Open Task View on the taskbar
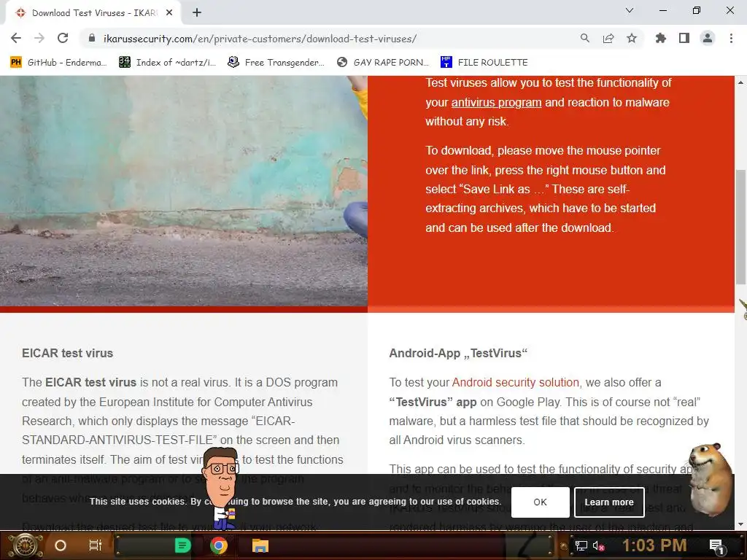747x560 pixels. pyautogui.click(x=96, y=545)
